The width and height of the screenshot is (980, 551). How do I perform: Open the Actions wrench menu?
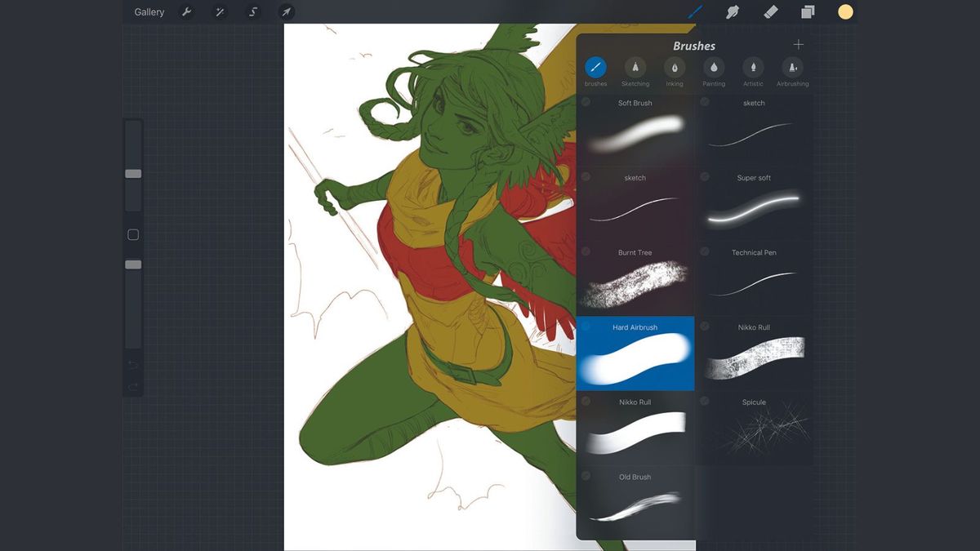[x=187, y=11]
